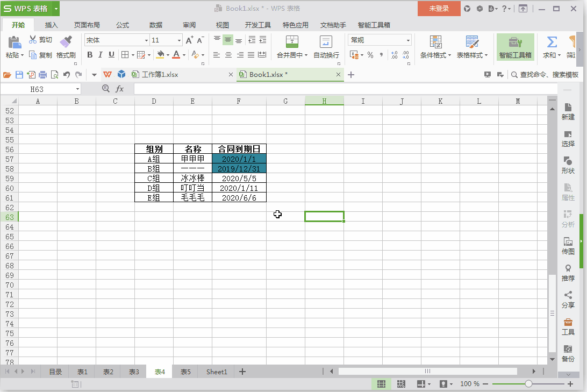Open Print Preview icon

pyautogui.click(x=55, y=75)
